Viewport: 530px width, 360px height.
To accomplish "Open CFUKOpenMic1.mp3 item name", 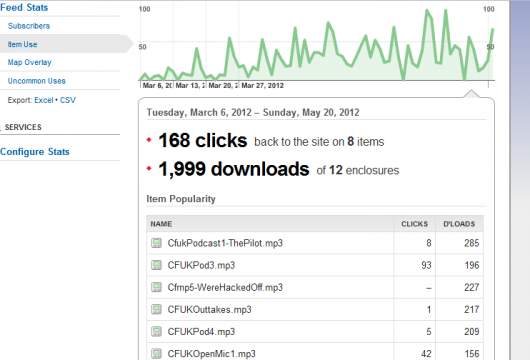I will click(x=212, y=354).
